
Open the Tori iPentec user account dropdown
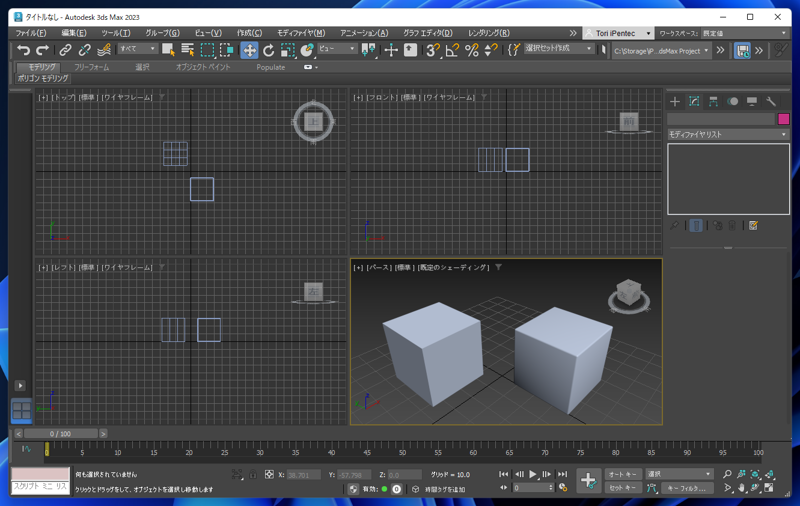point(618,33)
